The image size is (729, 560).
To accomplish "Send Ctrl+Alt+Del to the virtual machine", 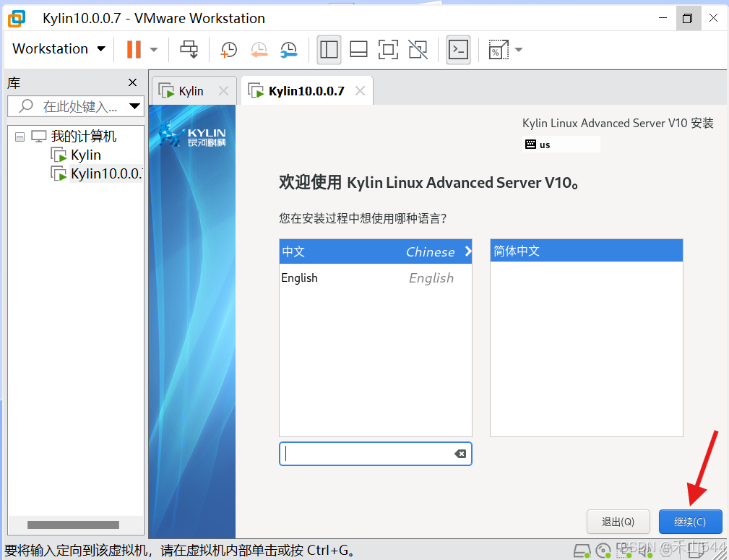I will pyautogui.click(x=189, y=49).
